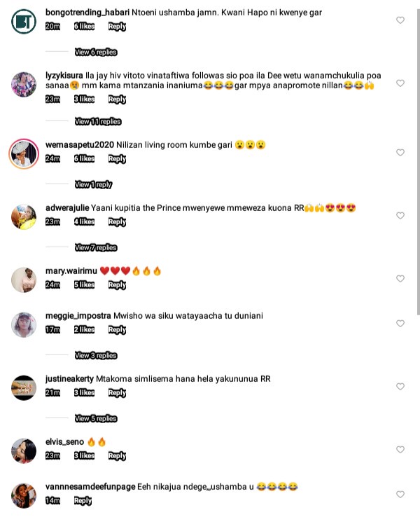Like mary.wairimu's hearts and fire comment
This screenshot has height=517, width=420.
click(x=400, y=279)
